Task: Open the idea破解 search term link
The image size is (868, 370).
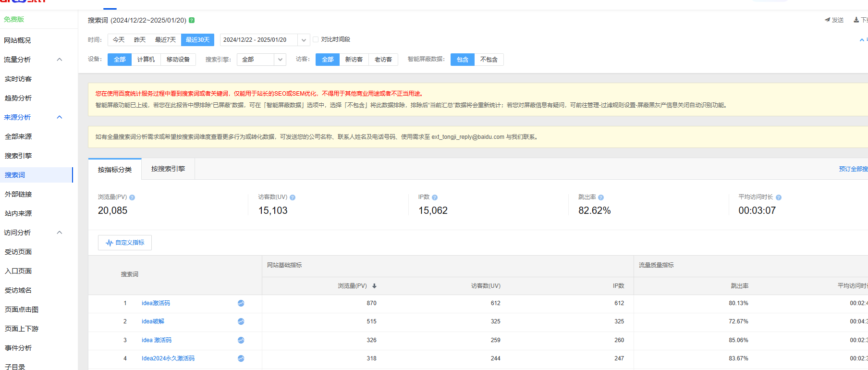Action: [153, 321]
